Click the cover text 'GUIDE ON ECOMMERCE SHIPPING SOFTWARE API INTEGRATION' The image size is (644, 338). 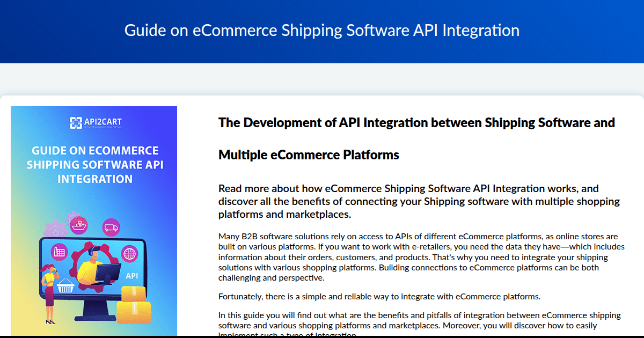[95, 165]
